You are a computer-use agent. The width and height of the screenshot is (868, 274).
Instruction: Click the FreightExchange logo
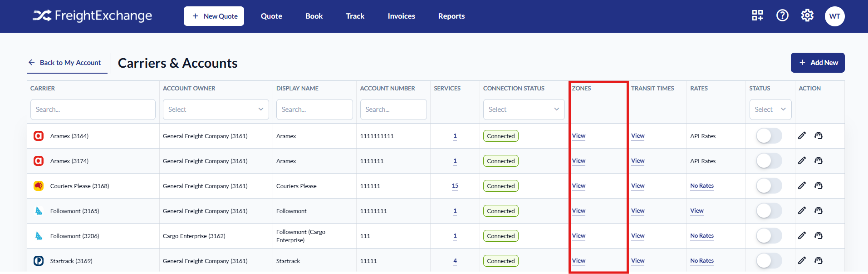click(x=92, y=16)
